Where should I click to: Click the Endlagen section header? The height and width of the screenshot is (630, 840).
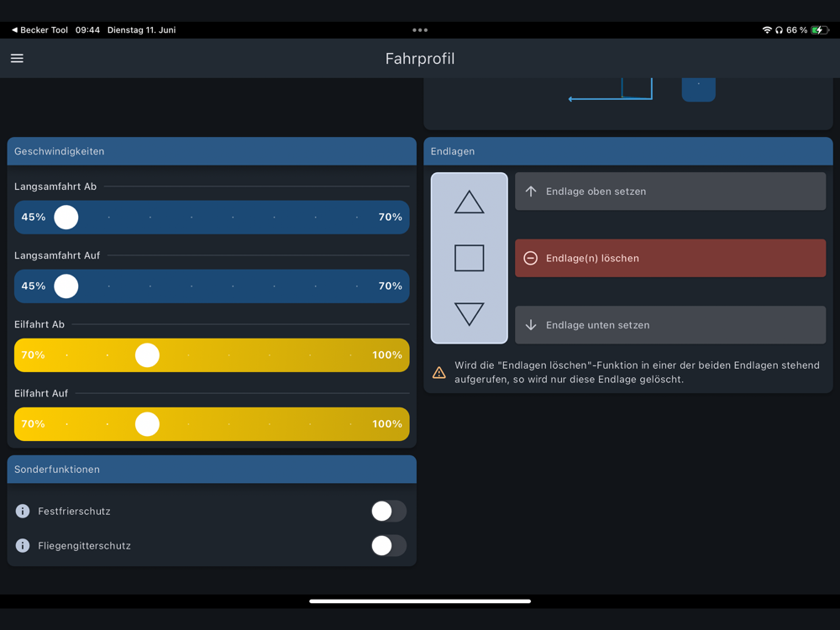(x=627, y=151)
